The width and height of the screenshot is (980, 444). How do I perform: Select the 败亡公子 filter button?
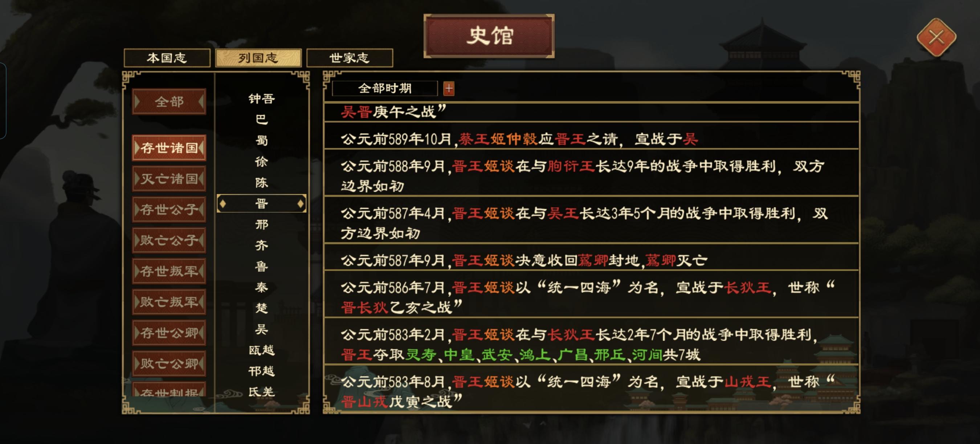tap(169, 240)
